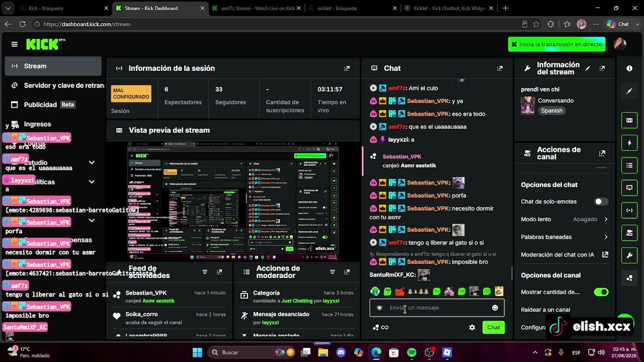Click the Spanish language tag
This screenshot has height=362, width=644.
(552, 111)
